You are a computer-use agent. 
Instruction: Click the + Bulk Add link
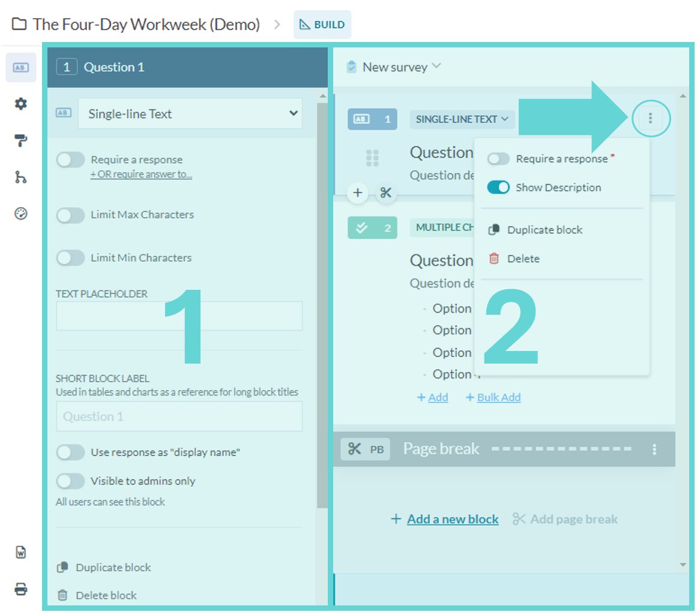tap(493, 397)
